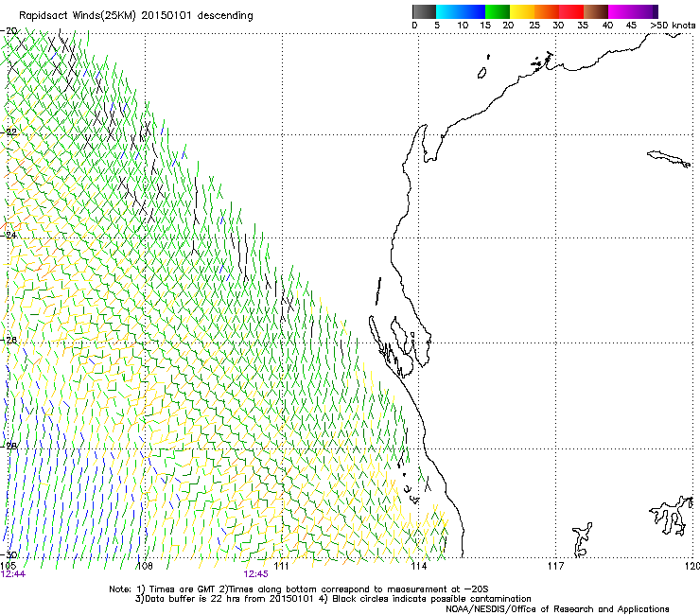The image size is (700, 615).
Task: Click the purple '12:44' swath time
Action: tap(13, 574)
